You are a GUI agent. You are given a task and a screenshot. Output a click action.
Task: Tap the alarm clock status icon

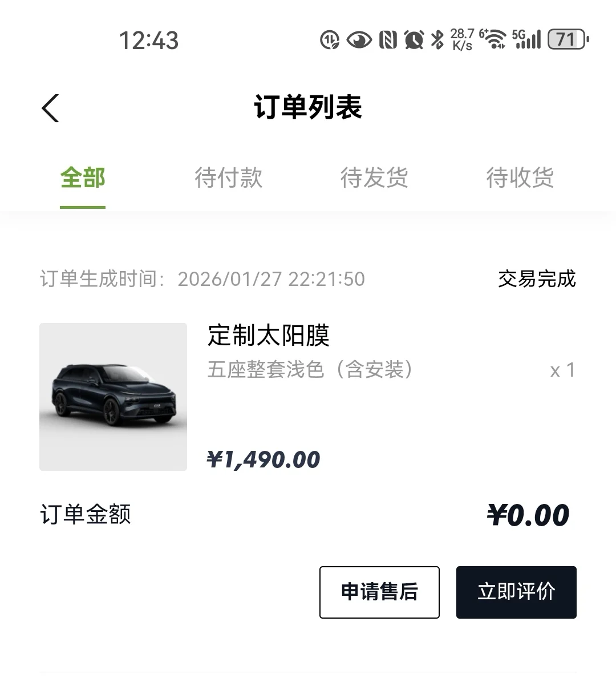(x=414, y=40)
